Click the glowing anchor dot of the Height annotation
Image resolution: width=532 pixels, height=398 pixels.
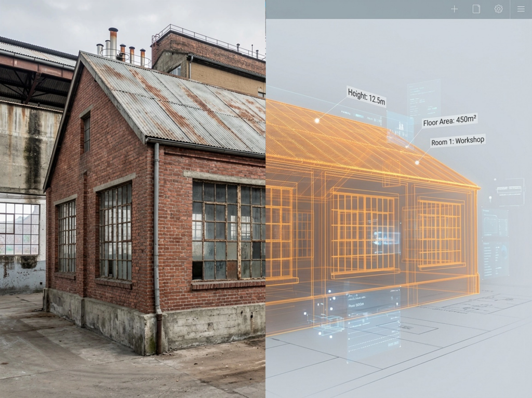pyautogui.click(x=317, y=120)
